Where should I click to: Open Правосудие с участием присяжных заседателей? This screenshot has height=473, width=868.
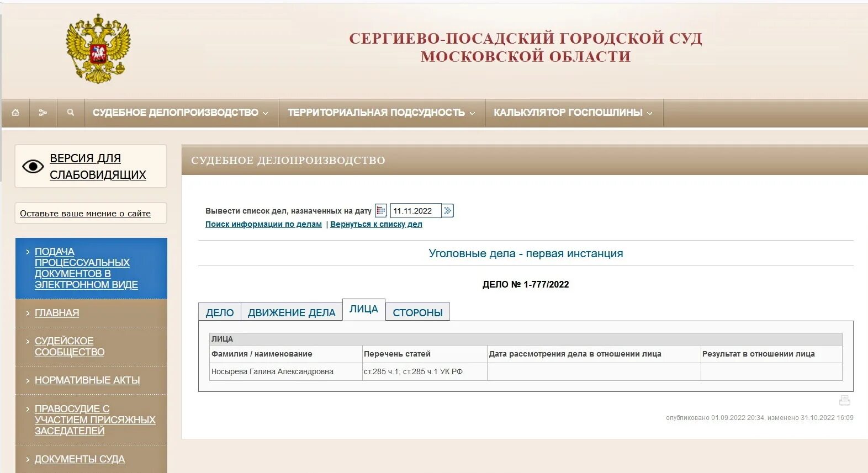[95, 420]
